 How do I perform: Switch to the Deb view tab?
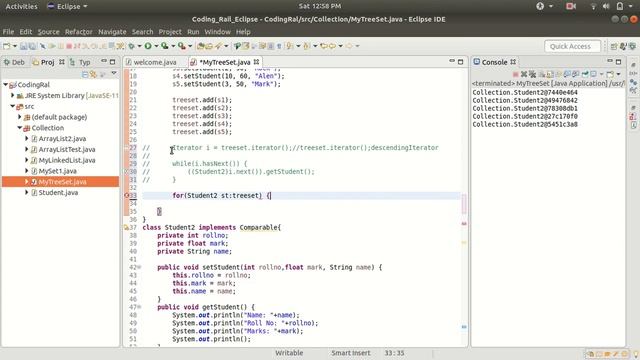14,62
